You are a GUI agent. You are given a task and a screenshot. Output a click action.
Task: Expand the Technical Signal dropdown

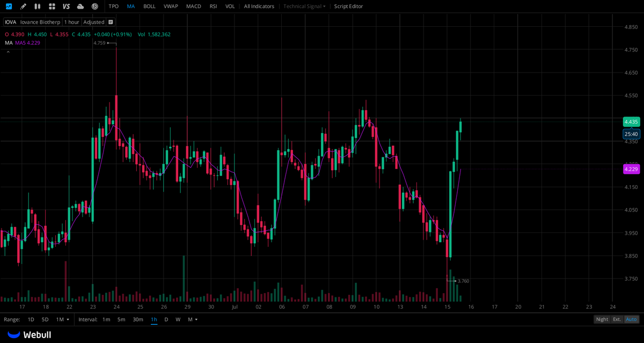coord(304,6)
